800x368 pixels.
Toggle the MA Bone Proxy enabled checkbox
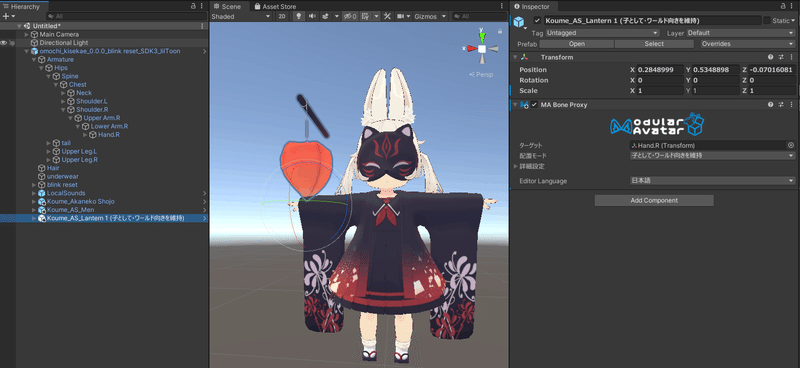(534, 104)
